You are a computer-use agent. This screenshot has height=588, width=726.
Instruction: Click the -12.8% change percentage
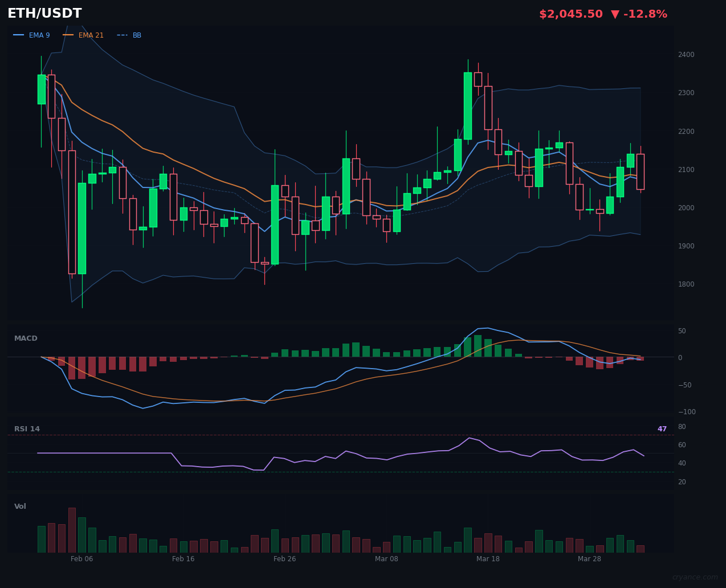coord(646,14)
